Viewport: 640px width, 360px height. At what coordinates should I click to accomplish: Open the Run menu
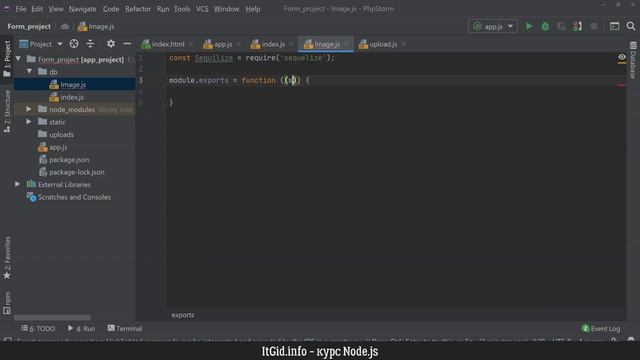[163, 9]
